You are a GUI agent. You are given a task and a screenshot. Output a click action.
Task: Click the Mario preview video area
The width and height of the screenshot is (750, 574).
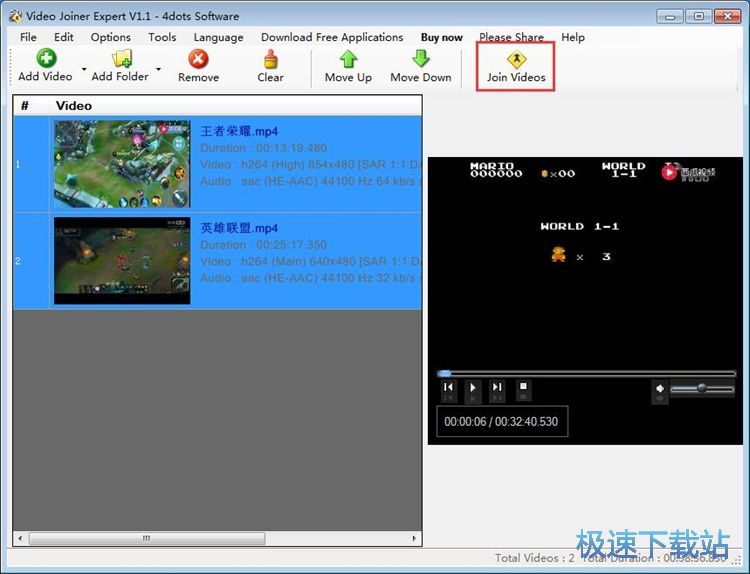[585, 262]
